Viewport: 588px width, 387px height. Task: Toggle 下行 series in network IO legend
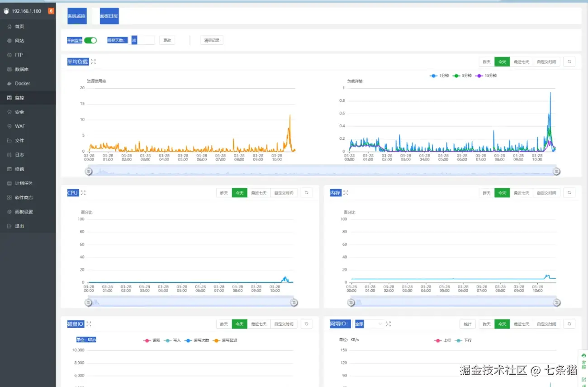tap(463, 340)
